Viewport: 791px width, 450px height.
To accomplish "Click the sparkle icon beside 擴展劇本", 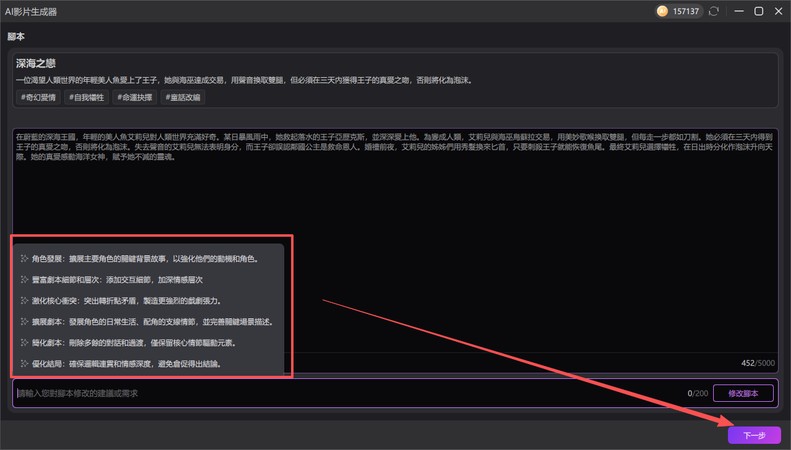I will pyautogui.click(x=23, y=322).
